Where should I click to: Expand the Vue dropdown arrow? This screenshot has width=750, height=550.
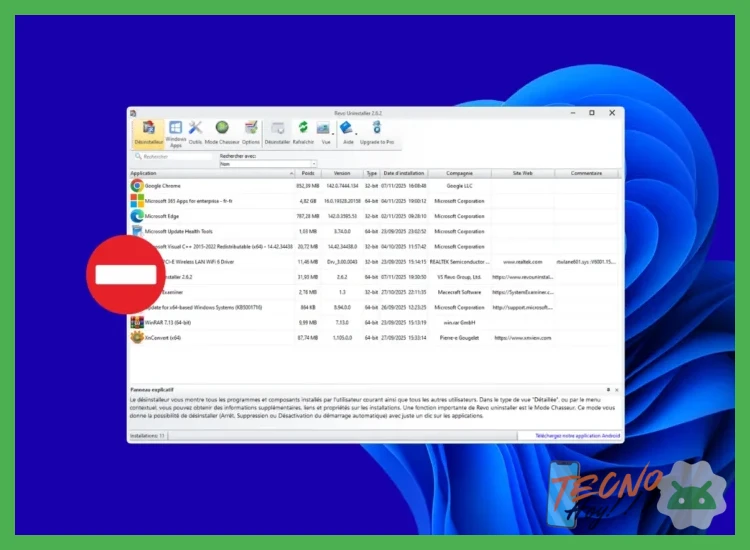[333, 134]
